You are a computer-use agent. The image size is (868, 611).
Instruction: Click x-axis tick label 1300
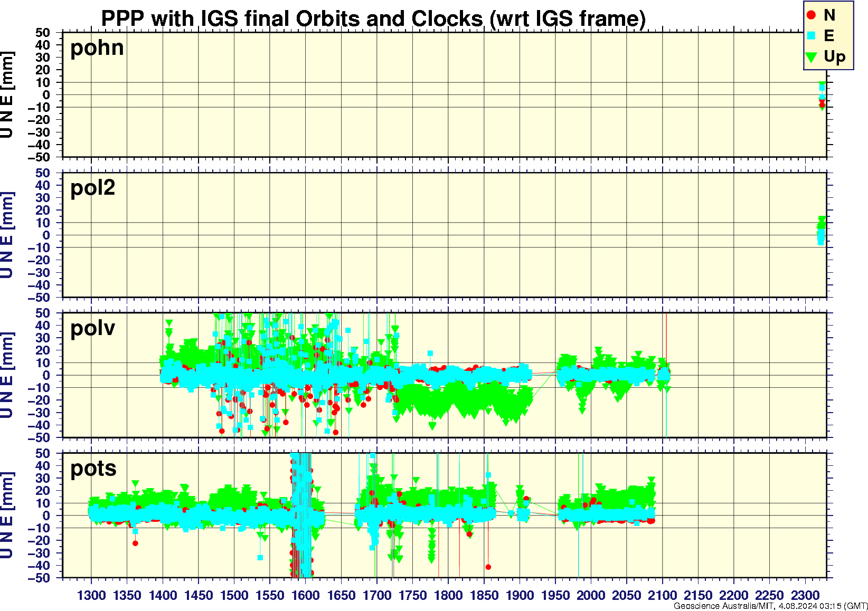click(x=91, y=596)
